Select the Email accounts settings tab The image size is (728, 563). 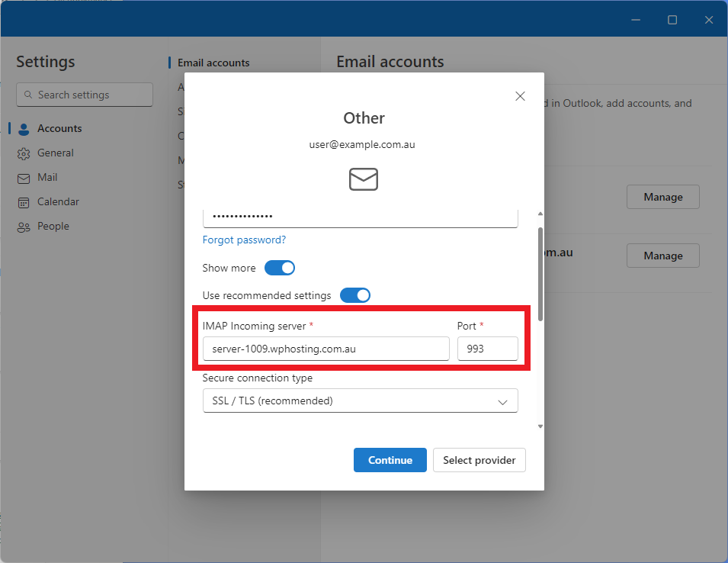213,63
